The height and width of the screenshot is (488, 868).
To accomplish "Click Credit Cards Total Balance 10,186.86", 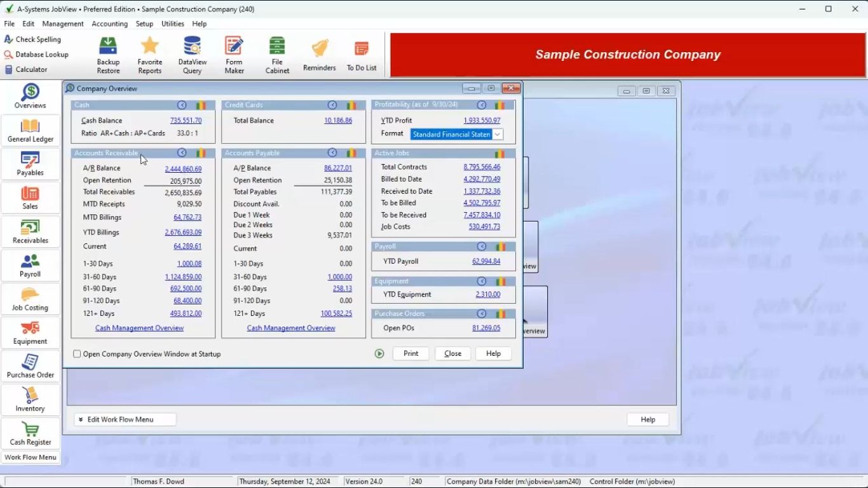I will [338, 121].
